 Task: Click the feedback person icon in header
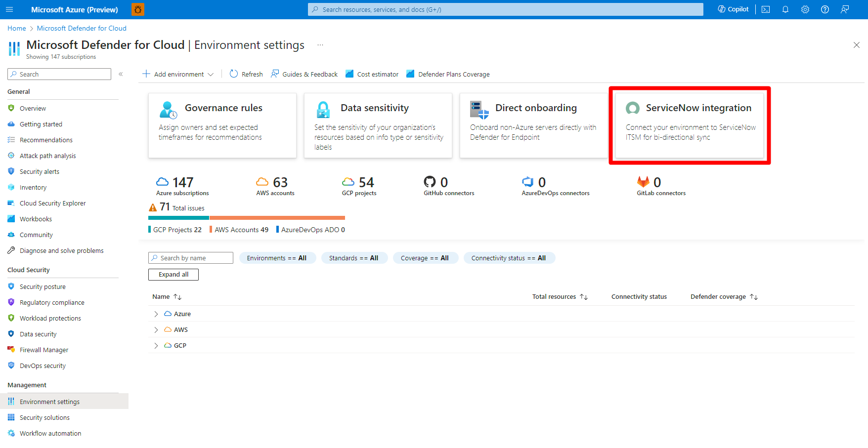[x=845, y=9]
